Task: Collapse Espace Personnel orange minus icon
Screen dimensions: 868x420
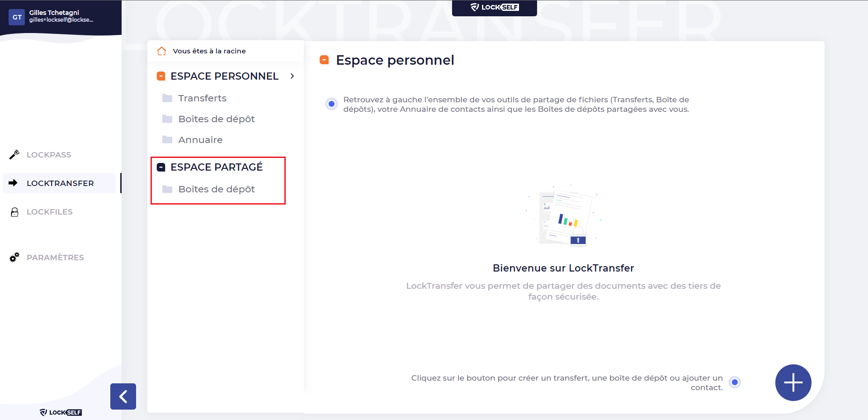Action: pyautogui.click(x=161, y=76)
